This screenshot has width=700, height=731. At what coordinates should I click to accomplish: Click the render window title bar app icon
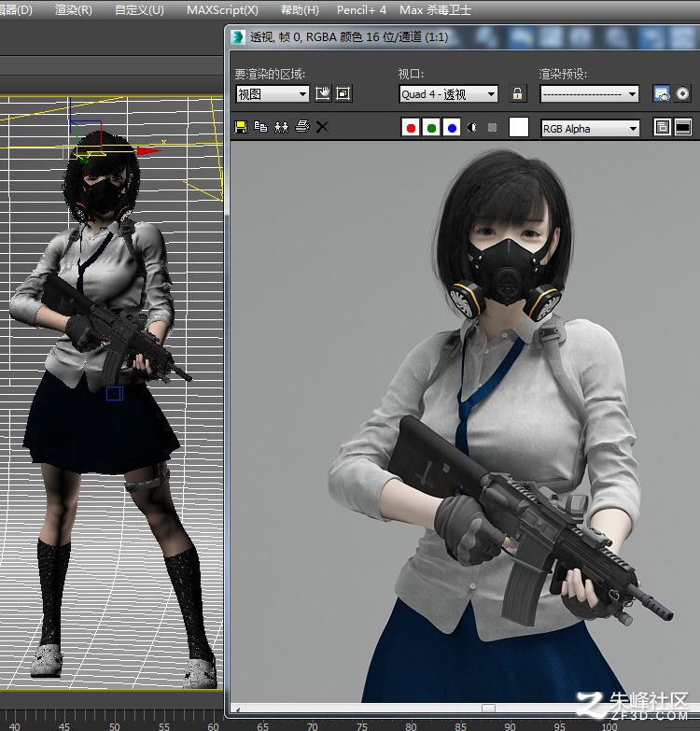(238, 36)
